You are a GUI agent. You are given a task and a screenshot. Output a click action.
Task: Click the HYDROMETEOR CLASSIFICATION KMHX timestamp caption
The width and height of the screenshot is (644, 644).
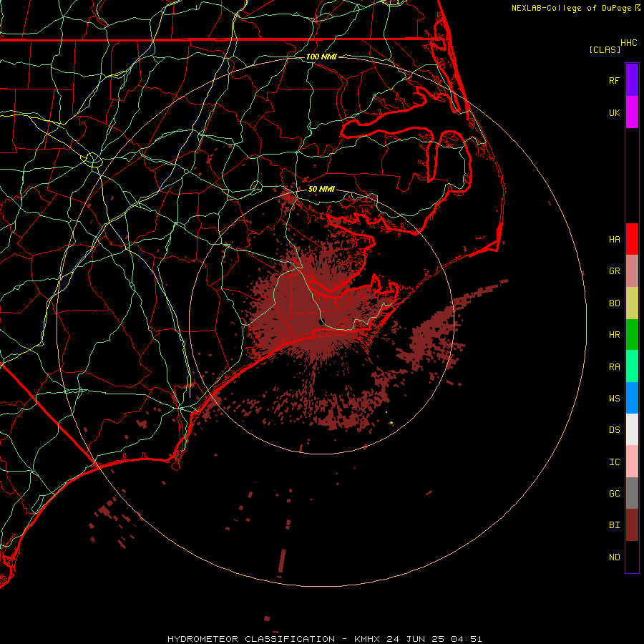pyautogui.click(x=324, y=639)
